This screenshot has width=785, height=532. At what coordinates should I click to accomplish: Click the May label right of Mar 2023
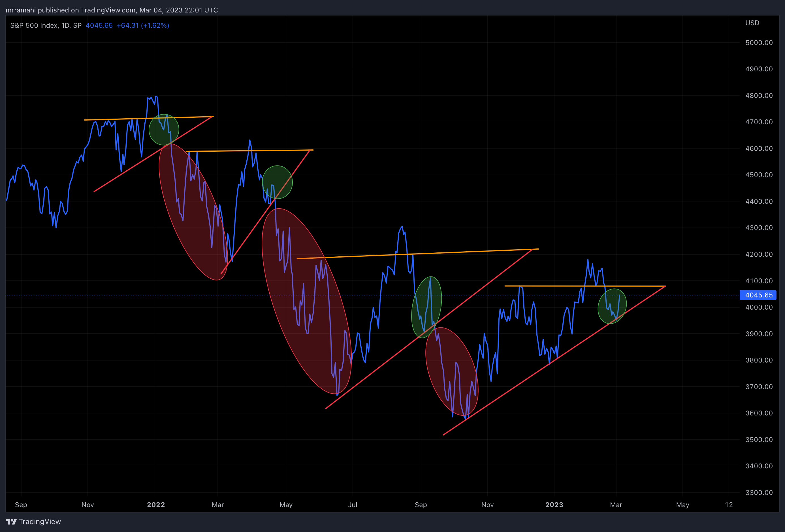[682, 505]
